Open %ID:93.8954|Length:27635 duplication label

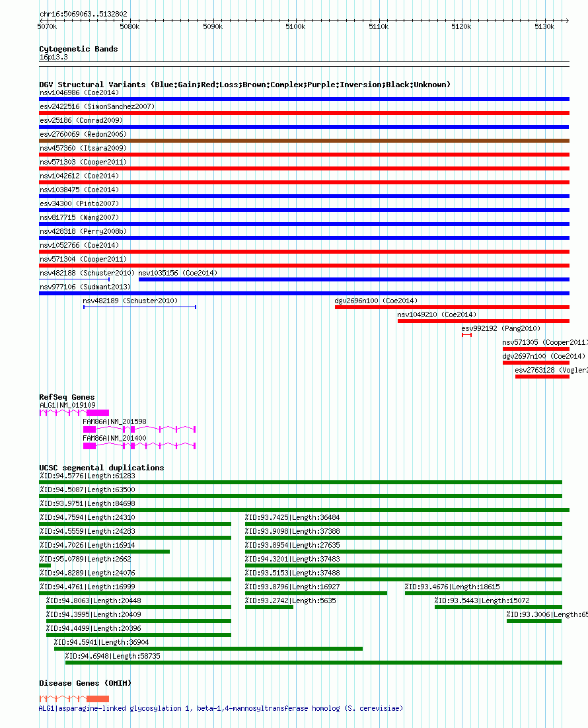pyautogui.click(x=293, y=546)
